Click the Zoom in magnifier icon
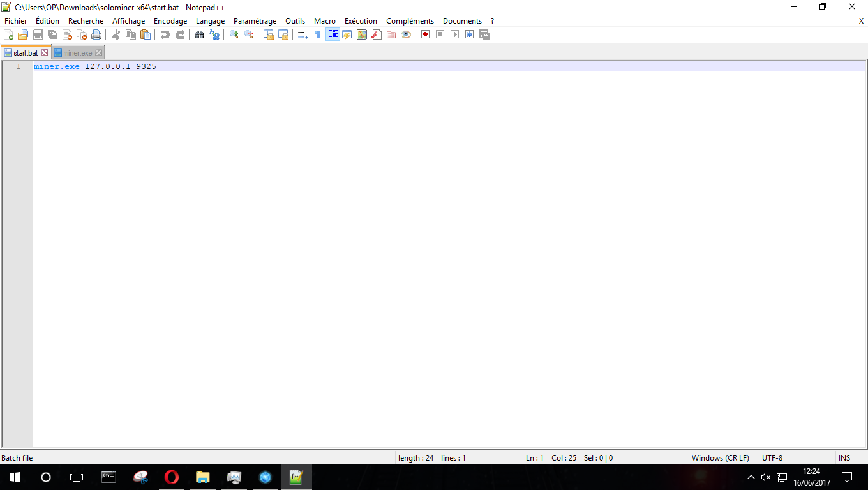Viewport: 868px width, 490px height. [234, 34]
